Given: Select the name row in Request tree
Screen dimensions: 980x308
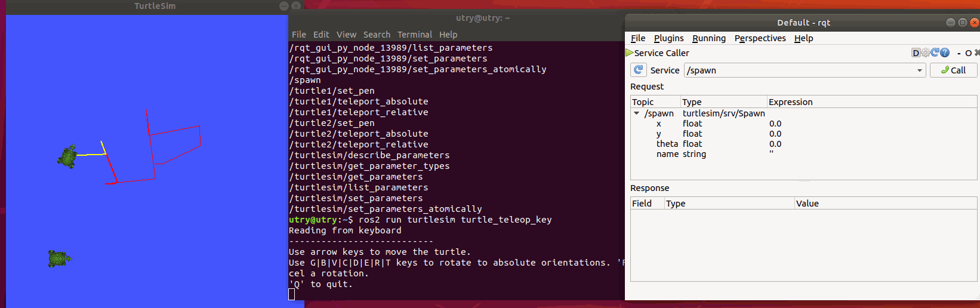Looking at the screenshot, I should 667,154.
